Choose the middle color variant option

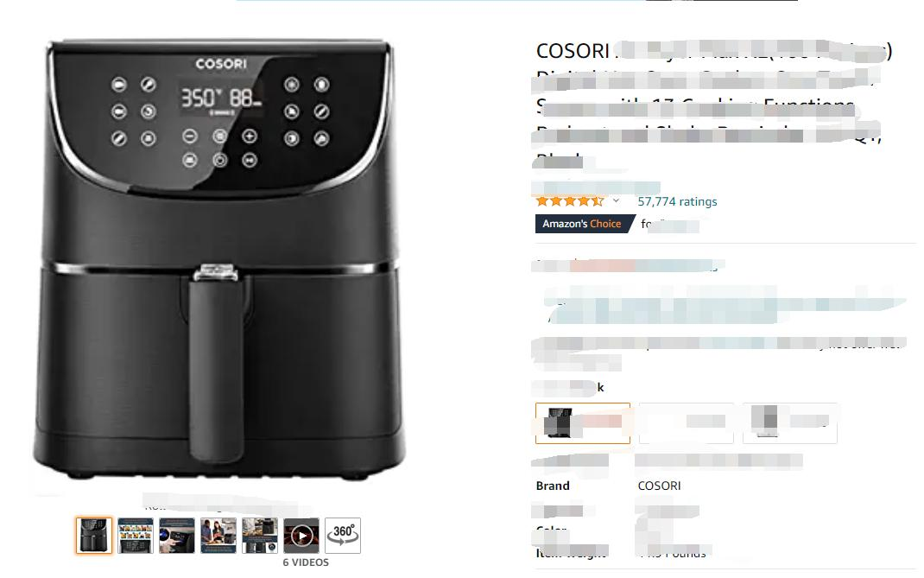coord(687,422)
